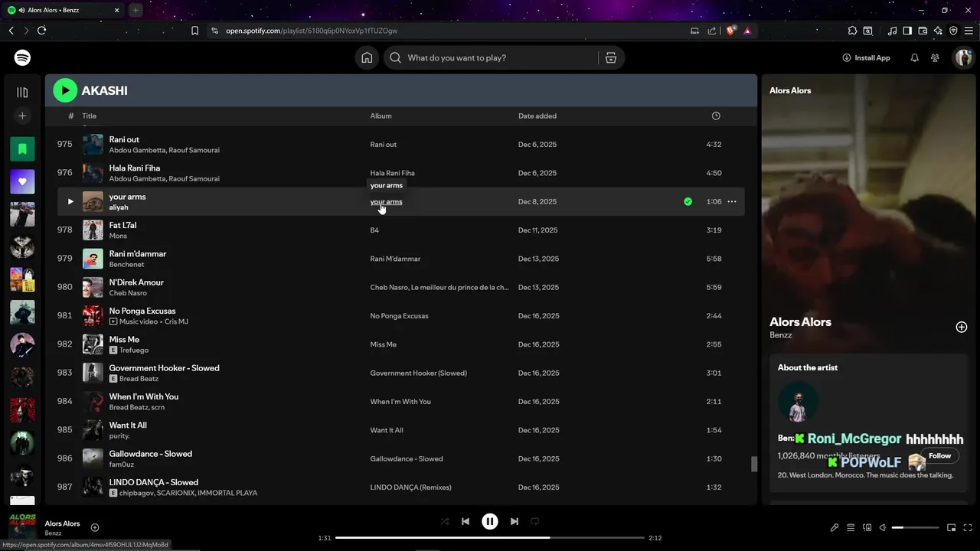Open Liked Songs heart tile
Screen dimensions: 980x551
[22, 181]
